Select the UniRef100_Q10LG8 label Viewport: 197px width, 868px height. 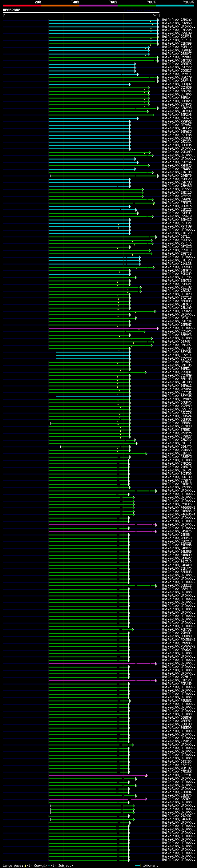pos(177,264)
